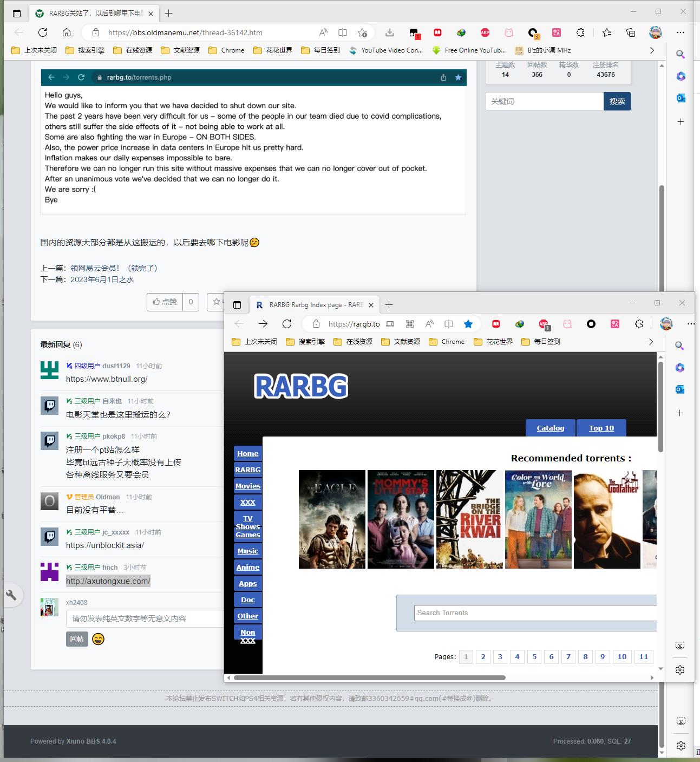Click RARBG window vertical scrollbar thumb
Screen dimensions: 700x762
660,406
